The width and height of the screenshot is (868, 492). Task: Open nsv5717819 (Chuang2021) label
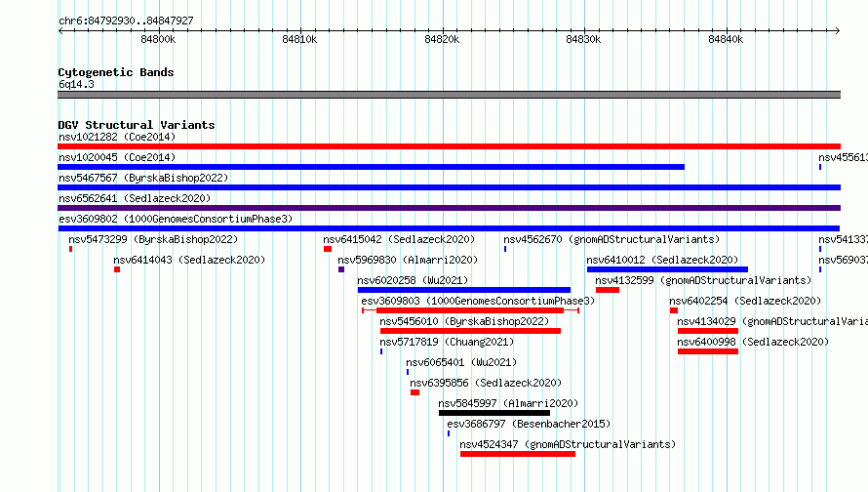[x=447, y=342]
